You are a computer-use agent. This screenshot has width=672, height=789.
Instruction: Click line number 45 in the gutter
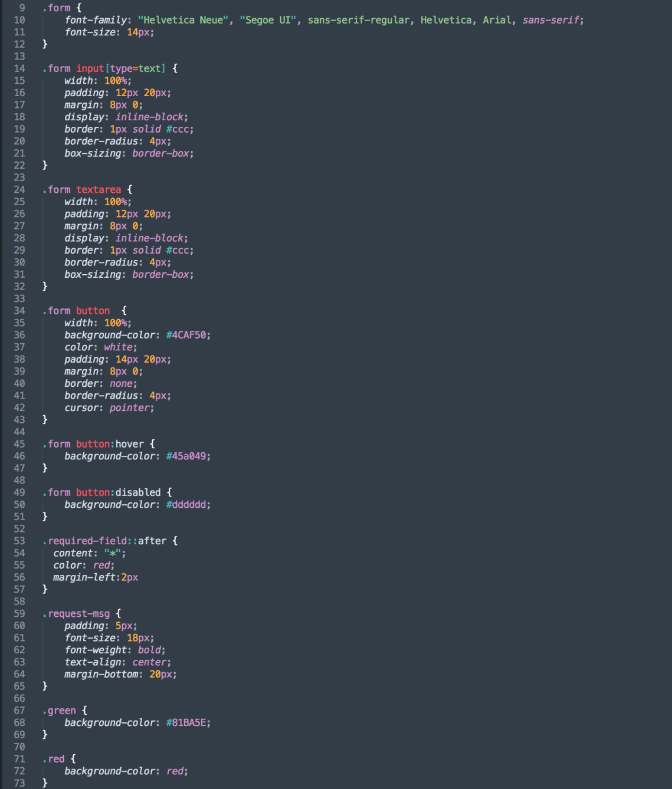[19, 444]
